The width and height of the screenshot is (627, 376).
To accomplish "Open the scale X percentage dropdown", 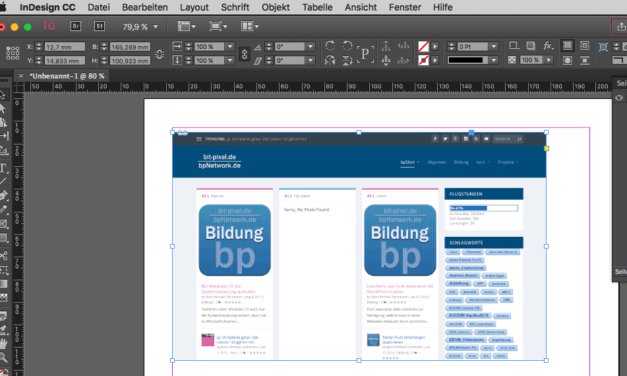I will [230, 46].
